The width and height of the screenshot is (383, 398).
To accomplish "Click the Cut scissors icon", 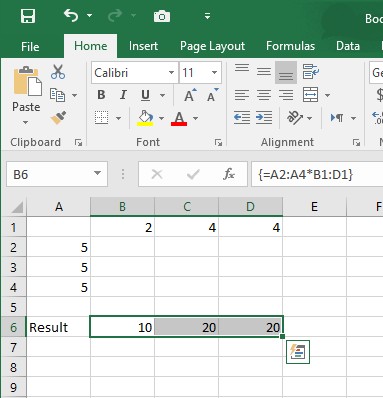I will [x=58, y=72].
